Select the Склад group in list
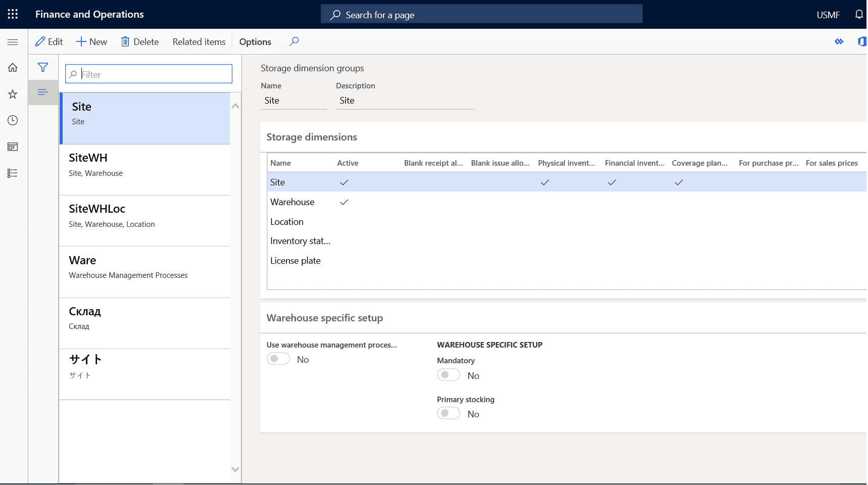Viewport: 868px width, 485px height. [x=145, y=323]
